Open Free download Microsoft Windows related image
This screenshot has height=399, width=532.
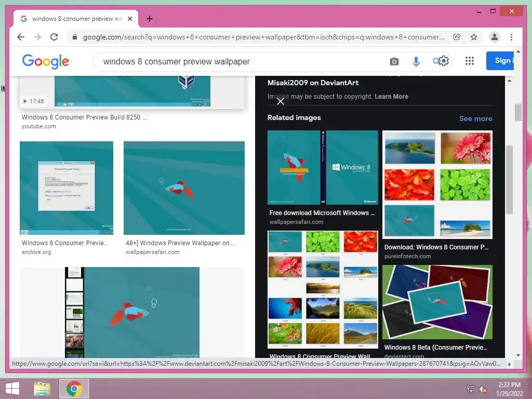[323, 168]
